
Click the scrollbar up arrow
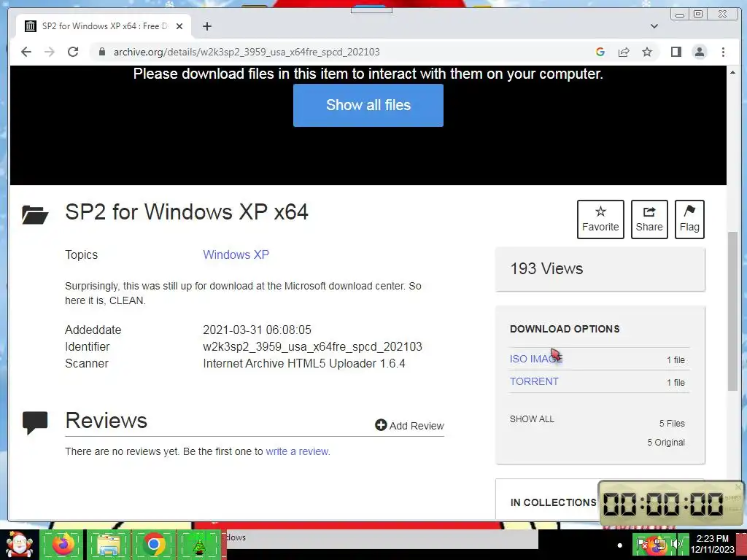coord(732,72)
